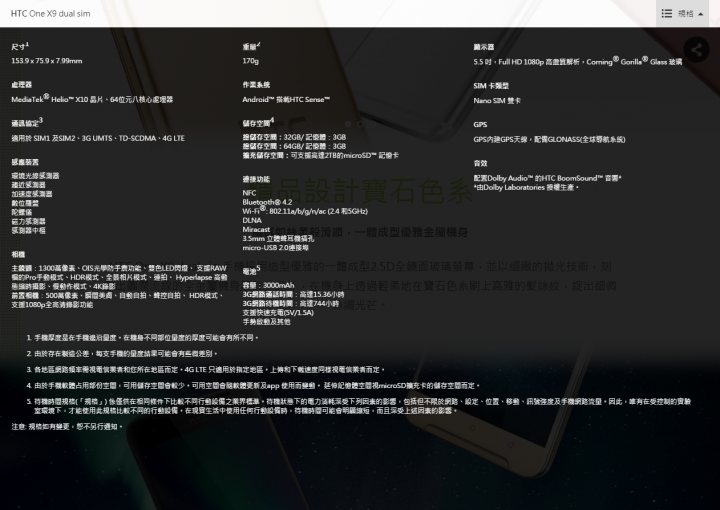Click the SIM 卡類型 heading
This screenshot has width=720, height=510.
click(x=491, y=86)
